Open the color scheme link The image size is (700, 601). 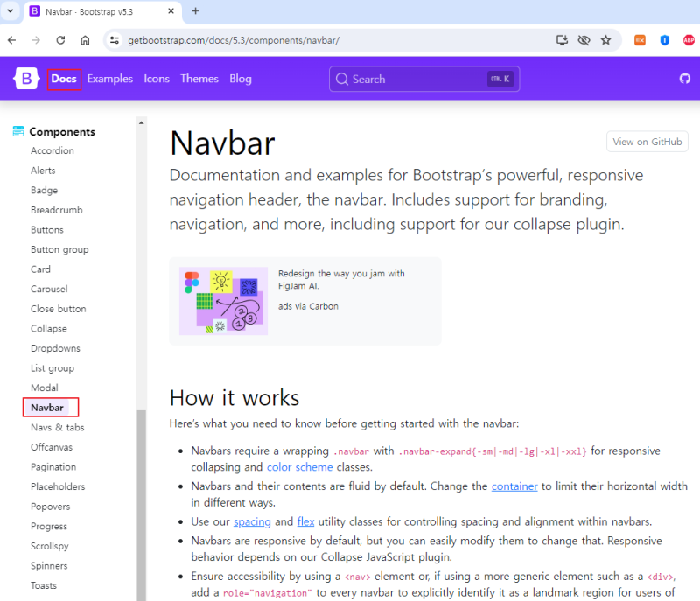[x=299, y=467]
